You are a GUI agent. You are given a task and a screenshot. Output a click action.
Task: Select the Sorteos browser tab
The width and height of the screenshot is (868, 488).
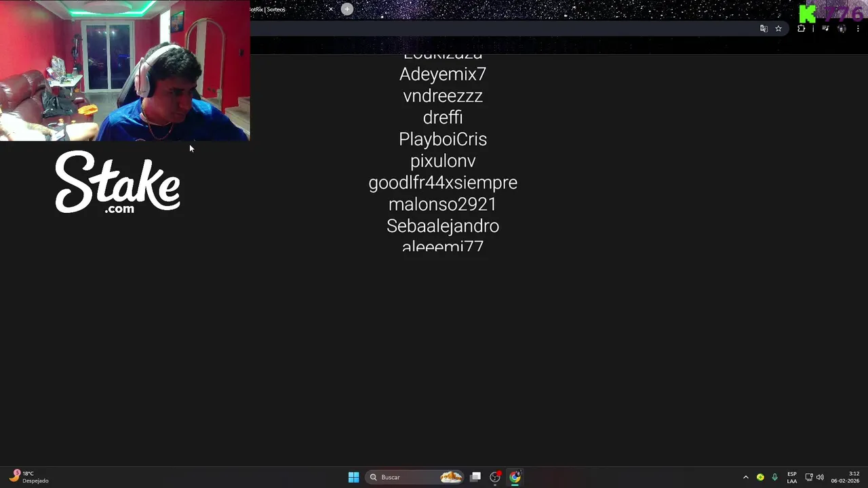pyautogui.click(x=292, y=9)
